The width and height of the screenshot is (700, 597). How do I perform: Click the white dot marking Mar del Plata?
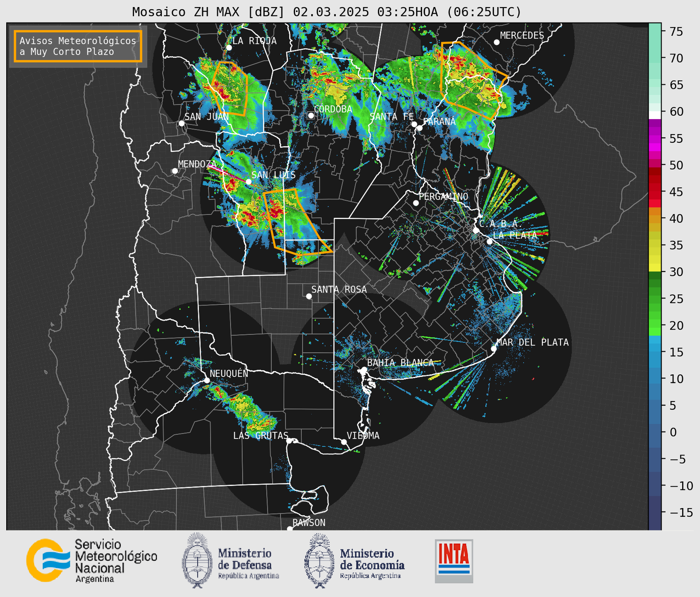point(494,349)
